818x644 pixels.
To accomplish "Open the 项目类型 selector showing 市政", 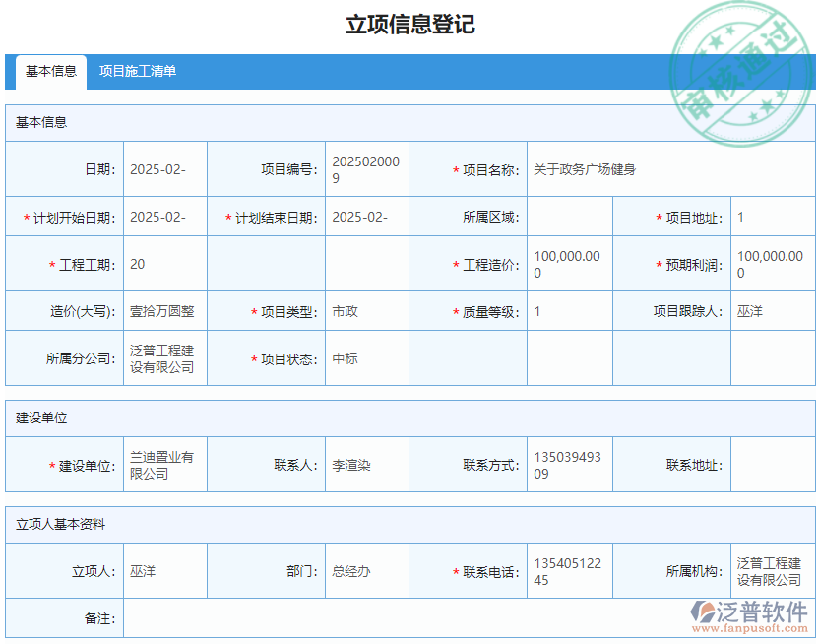I will click(x=364, y=311).
